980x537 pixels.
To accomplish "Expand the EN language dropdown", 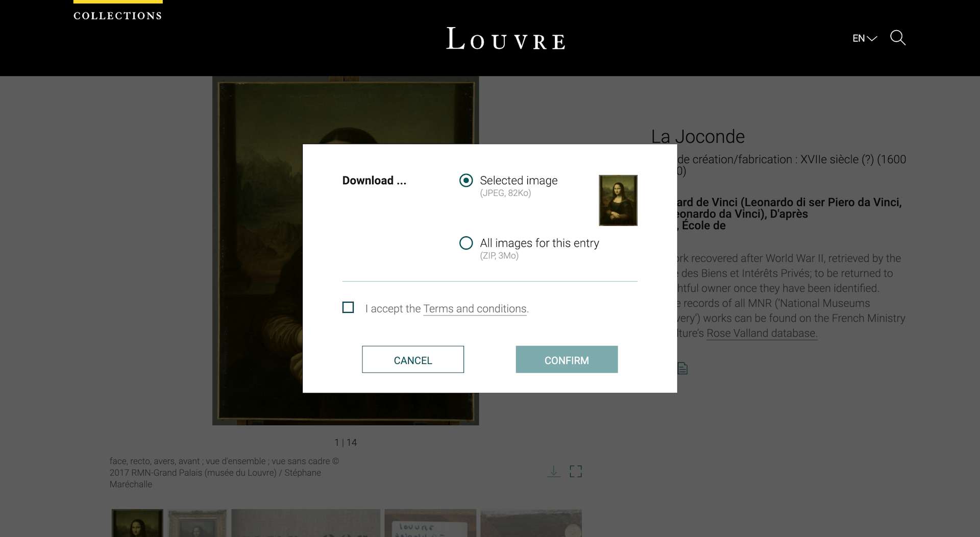I will click(865, 38).
